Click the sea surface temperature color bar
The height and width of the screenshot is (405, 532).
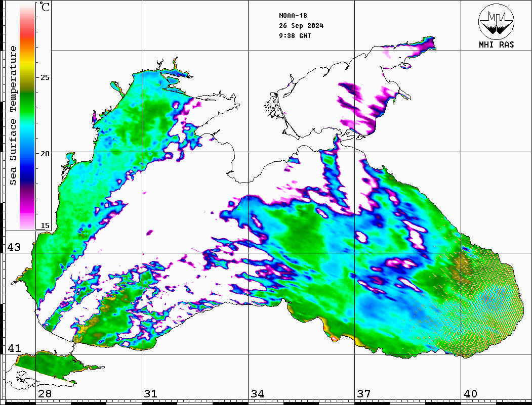pos(27,117)
